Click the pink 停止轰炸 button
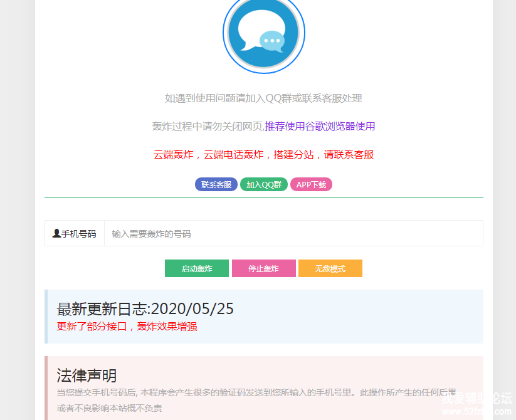 click(x=263, y=268)
